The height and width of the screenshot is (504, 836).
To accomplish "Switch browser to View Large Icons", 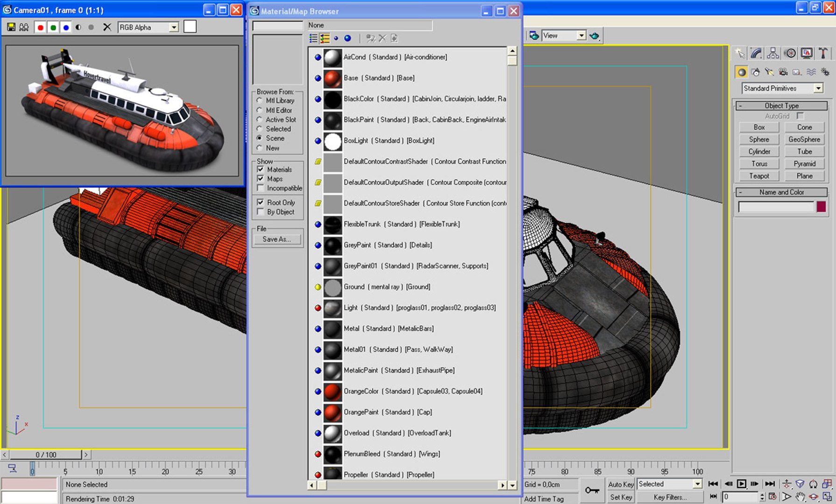I will coord(347,38).
